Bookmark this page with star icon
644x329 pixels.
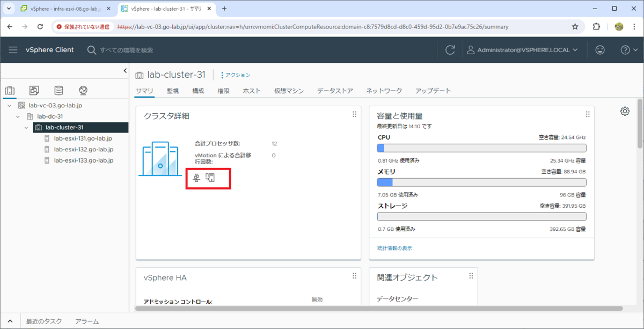pyautogui.click(x=575, y=26)
